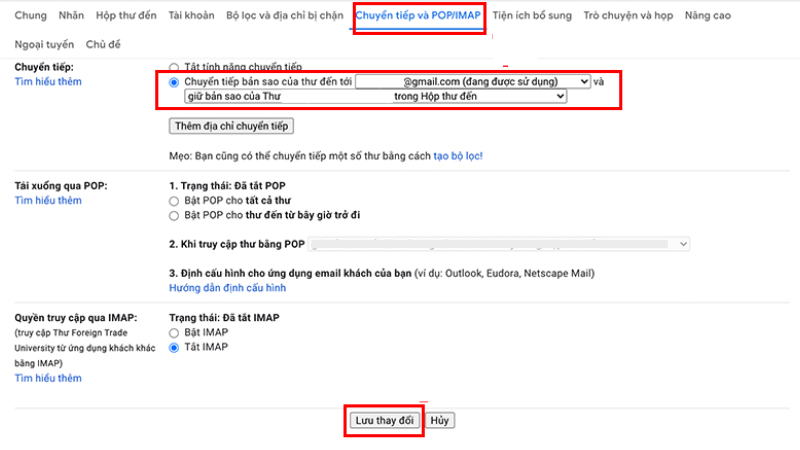Select Tắt tính năng chuyển tiếp radio
This screenshot has height=450, width=800.
174,67
